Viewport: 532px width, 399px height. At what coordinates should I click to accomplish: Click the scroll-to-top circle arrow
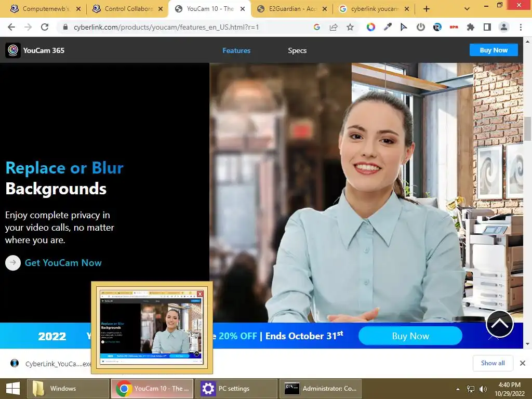(499, 324)
